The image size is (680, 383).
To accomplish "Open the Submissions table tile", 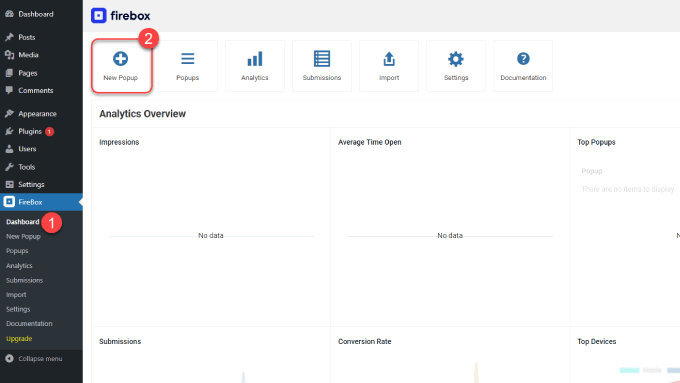I will [x=322, y=66].
